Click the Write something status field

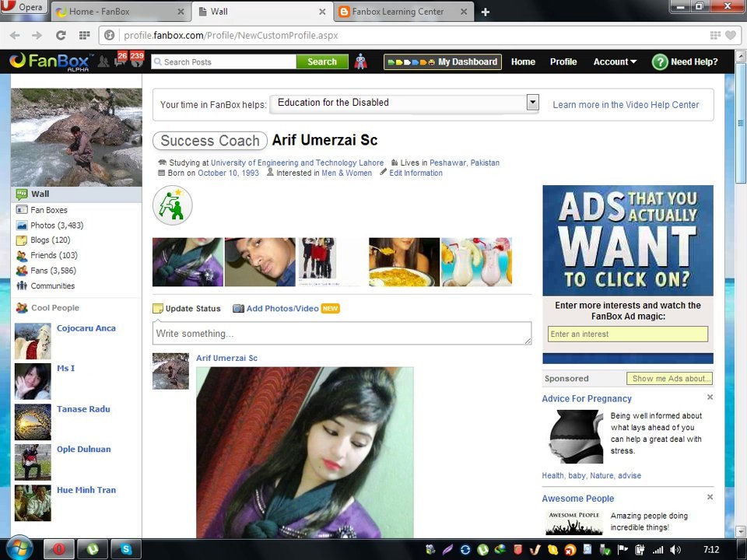coord(342,334)
